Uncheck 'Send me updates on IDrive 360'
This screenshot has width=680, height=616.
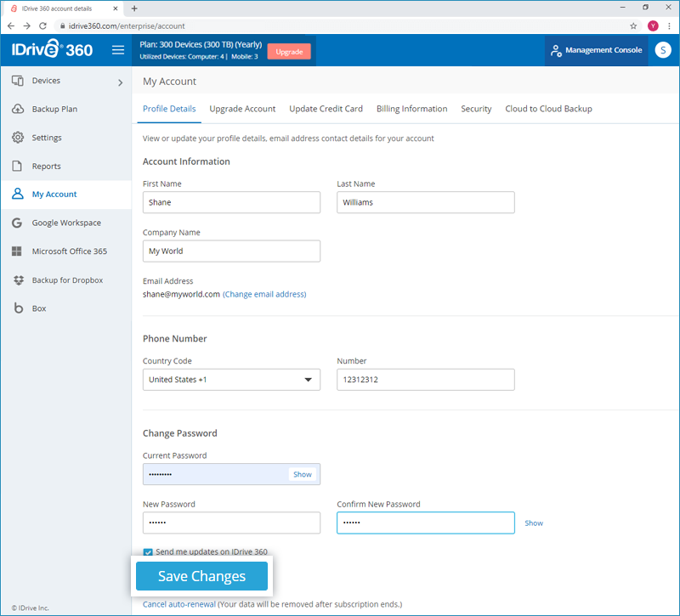[x=148, y=552]
